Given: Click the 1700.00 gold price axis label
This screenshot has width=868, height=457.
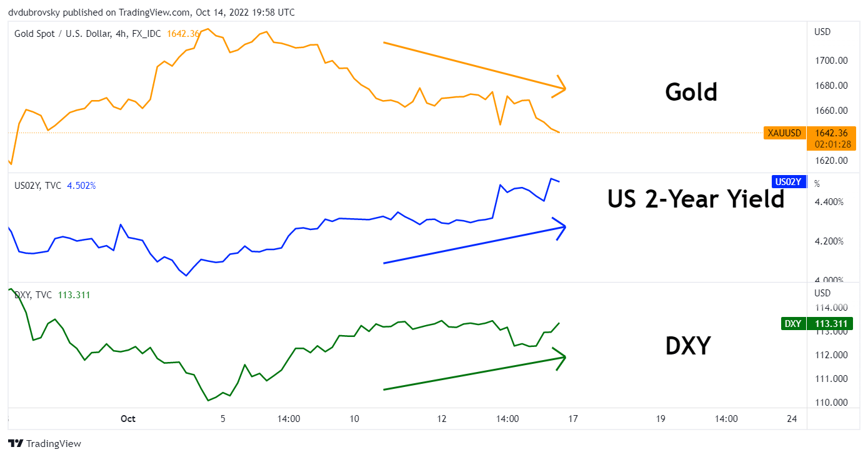Looking at the screenshot, I should [x=831, y=61].
